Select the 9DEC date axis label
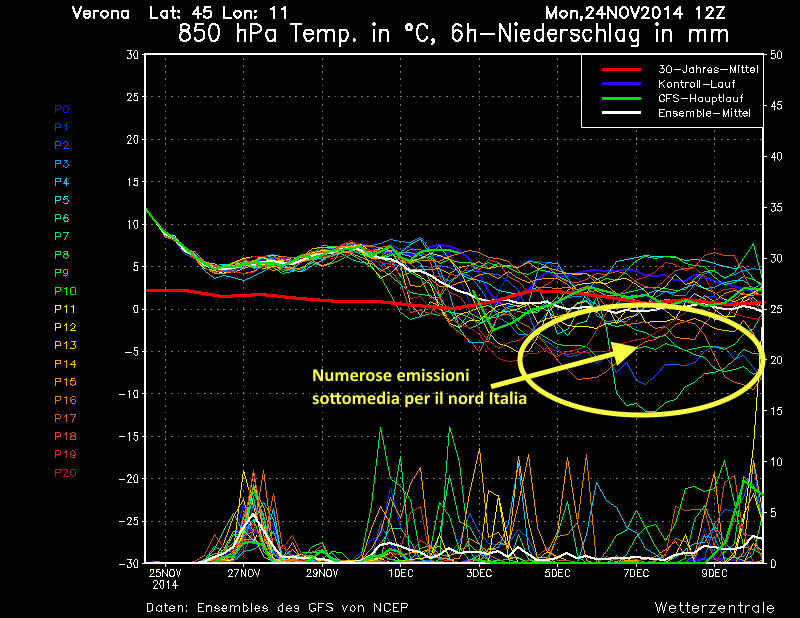 pyautogui.click(x=714, y=573)
